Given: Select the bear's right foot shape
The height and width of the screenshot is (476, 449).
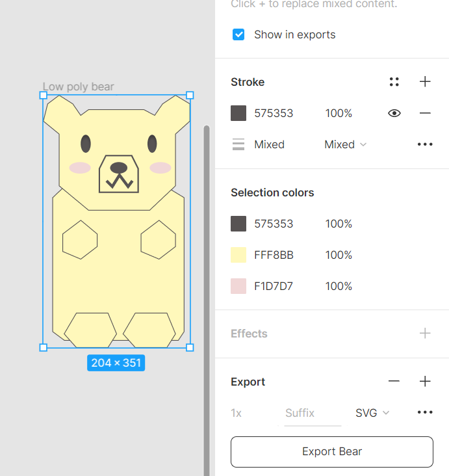Looking at the screenshot, I should tap(149, 330).
